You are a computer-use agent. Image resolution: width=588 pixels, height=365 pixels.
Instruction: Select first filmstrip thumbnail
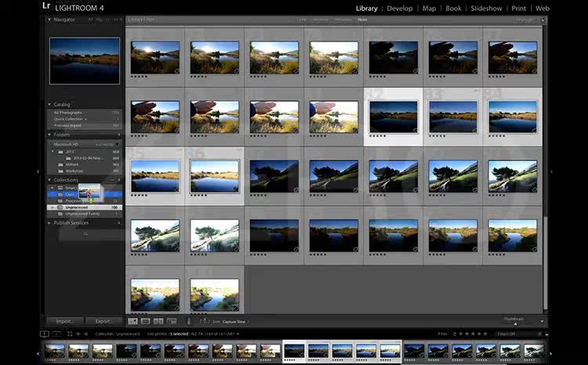[55, 351]
